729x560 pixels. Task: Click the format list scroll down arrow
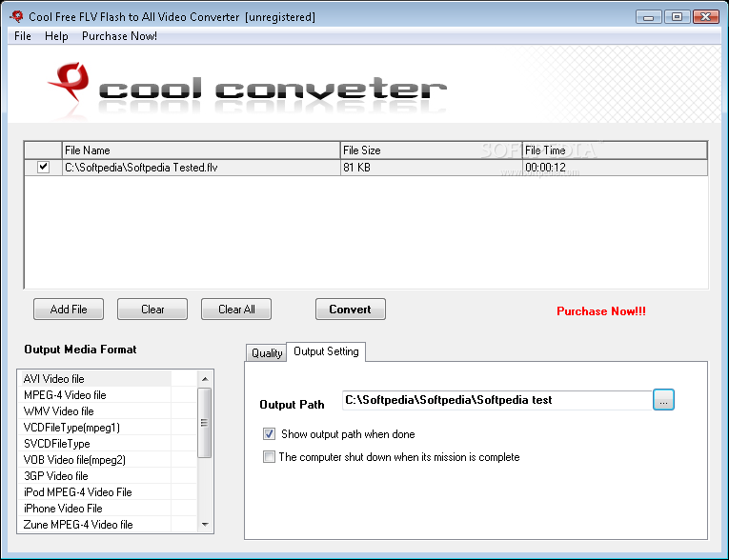[205, 524]
